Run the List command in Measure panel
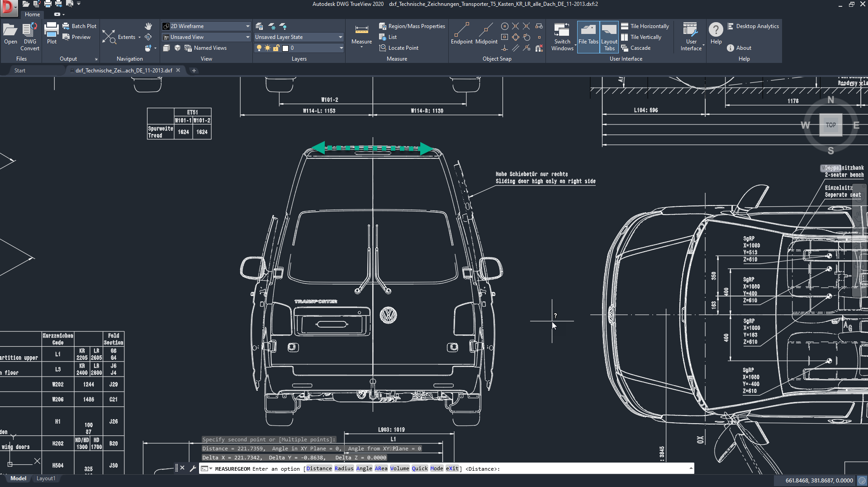 pyautogui.click(x=388, y=37)
